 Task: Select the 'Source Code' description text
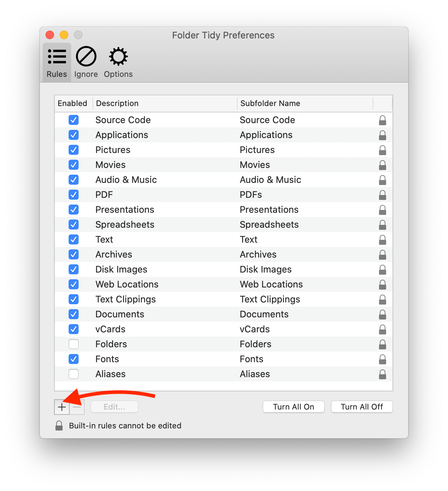click(x=123, y=120)
